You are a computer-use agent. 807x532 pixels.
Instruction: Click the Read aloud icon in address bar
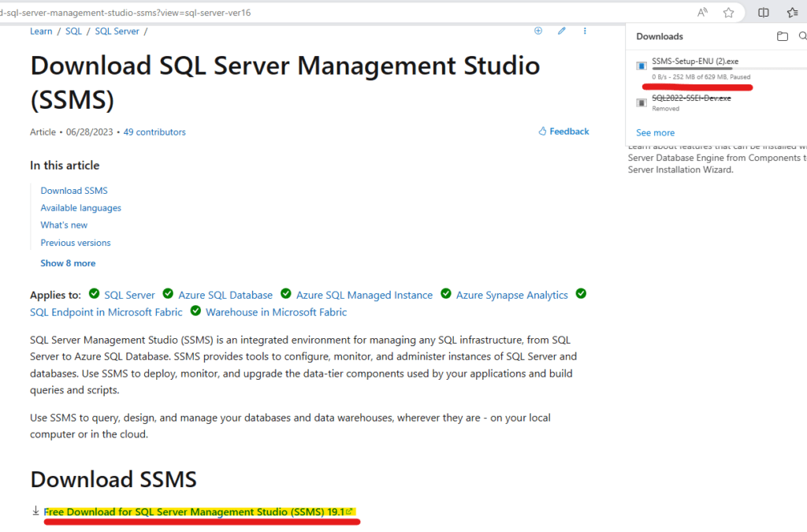(702, 13)
